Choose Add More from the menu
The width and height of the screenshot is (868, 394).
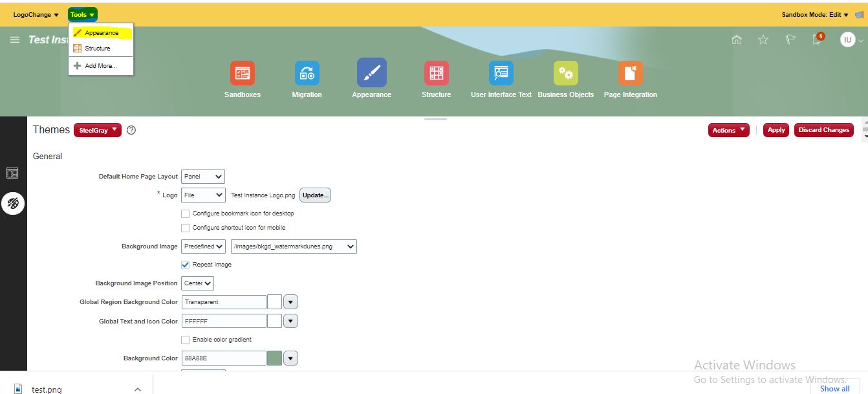(x=101, y=65)
